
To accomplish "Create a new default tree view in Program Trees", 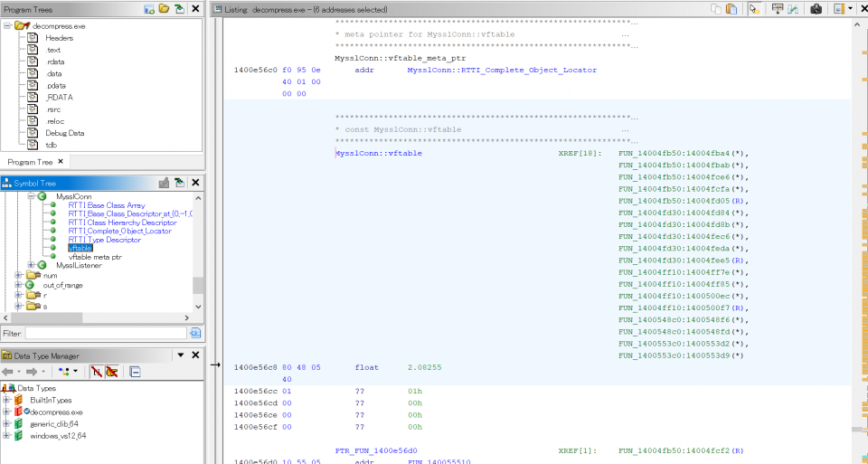I will point(149,9).
